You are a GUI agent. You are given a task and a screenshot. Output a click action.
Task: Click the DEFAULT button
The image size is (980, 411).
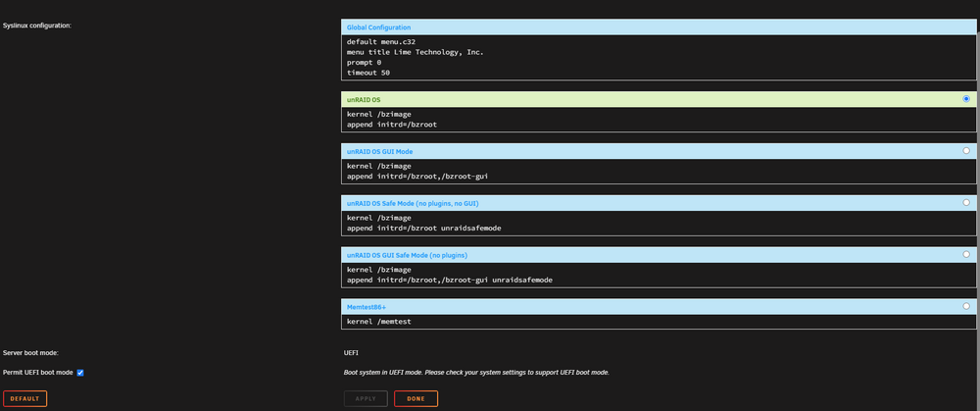25,398
